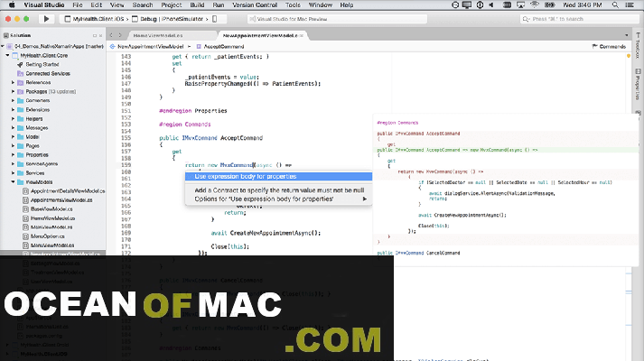Click the Wi-Fi status icon

point(535,5)
